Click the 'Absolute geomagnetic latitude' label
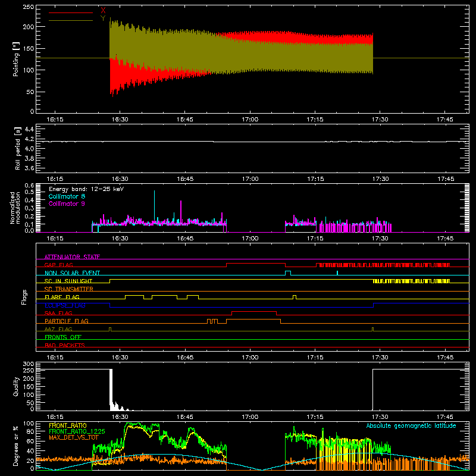Image resolution: width=476 pixels, height=476 pixels. pos(411,425)
